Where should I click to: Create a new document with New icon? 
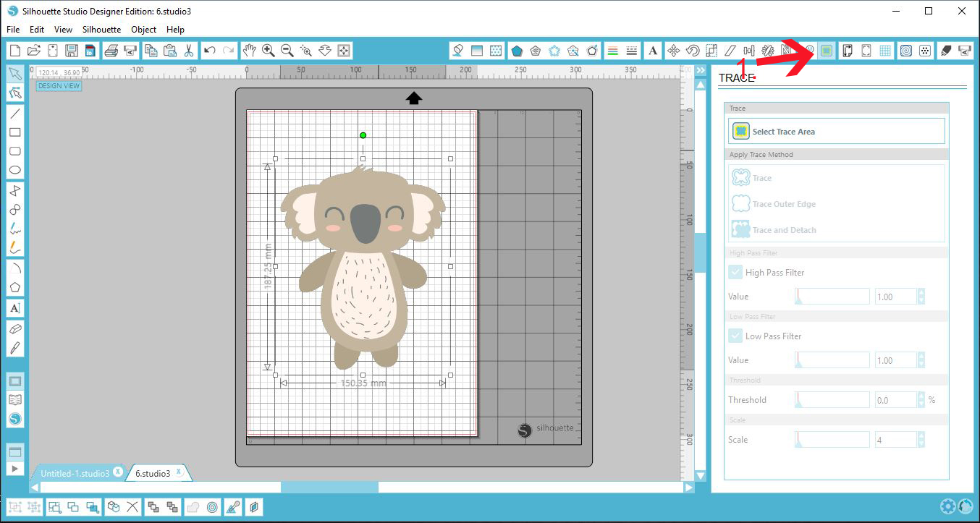pos(15,50)
